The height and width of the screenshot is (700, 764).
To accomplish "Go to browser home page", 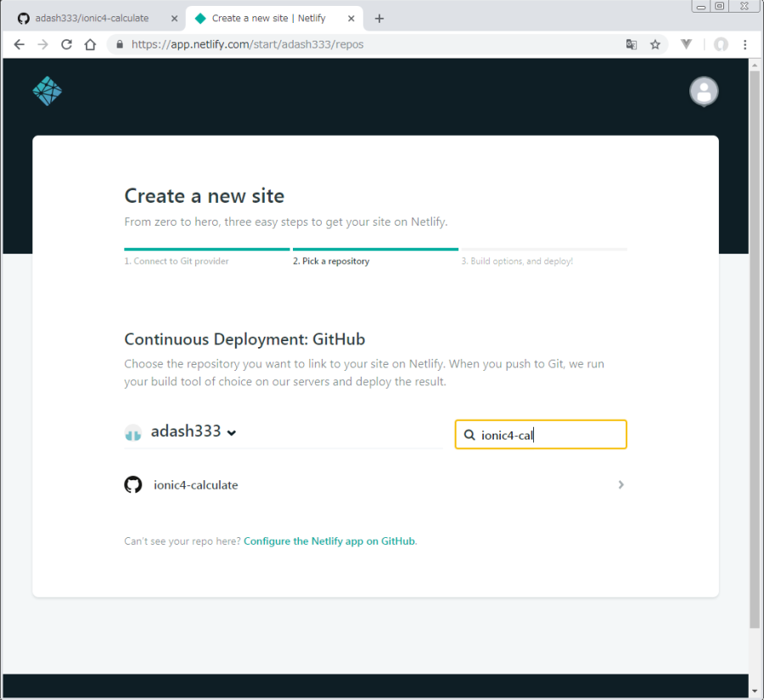I will [x=91, y=45].
